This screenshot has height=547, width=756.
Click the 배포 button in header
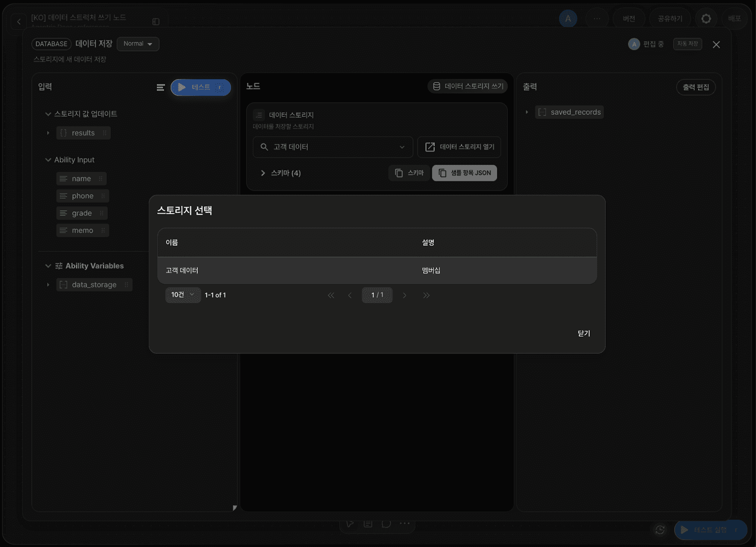pos(734,19)
